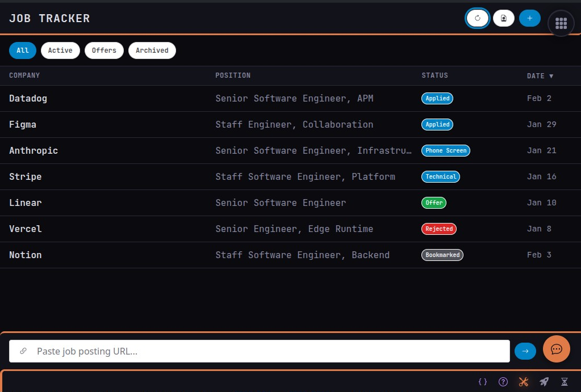Click the curly braces JSON icon
581x392 pixels.
pos(483,382)
